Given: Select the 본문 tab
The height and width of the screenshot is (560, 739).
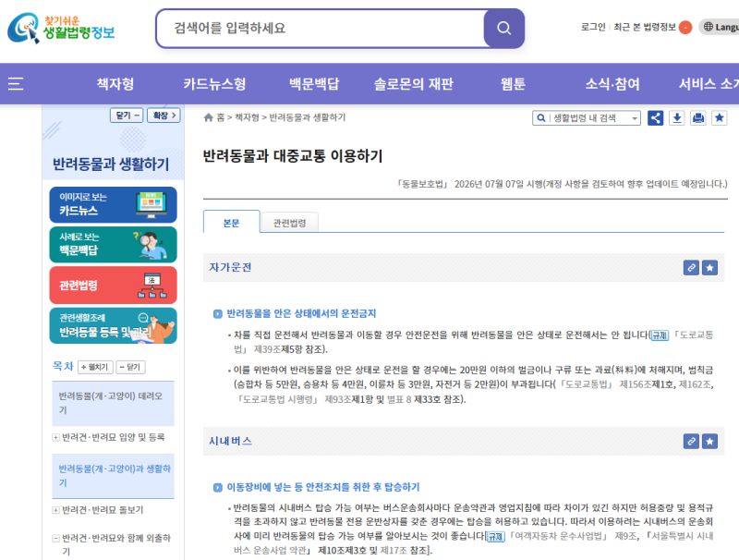Looking at the screenshot, I should click(x=232, y=222).
